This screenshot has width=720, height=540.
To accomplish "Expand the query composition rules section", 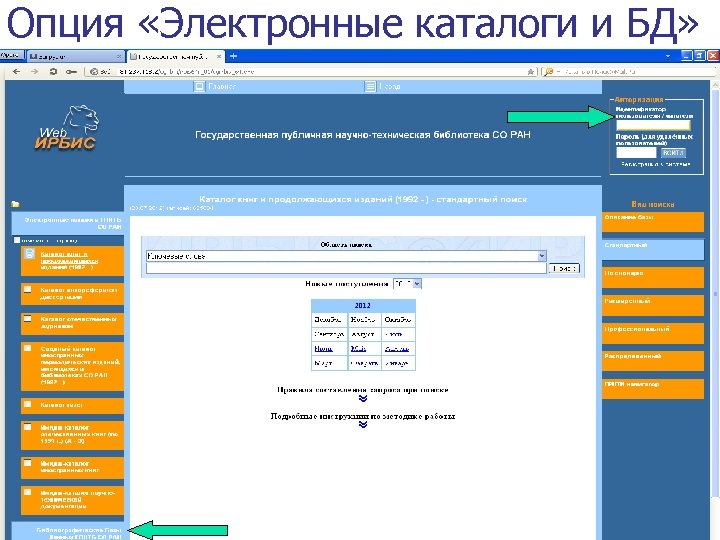I will [363, 399].
